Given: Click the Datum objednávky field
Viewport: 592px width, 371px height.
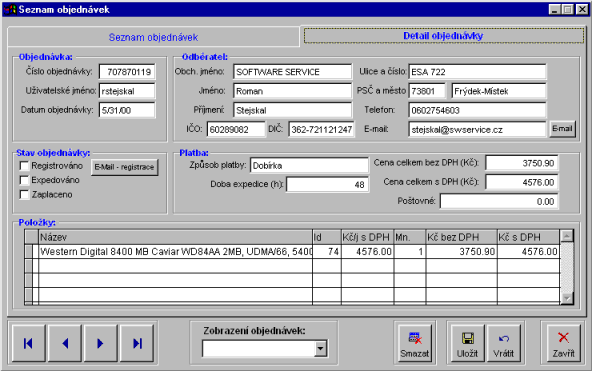Looking at the screenshot, I should [x=127, y=110].
